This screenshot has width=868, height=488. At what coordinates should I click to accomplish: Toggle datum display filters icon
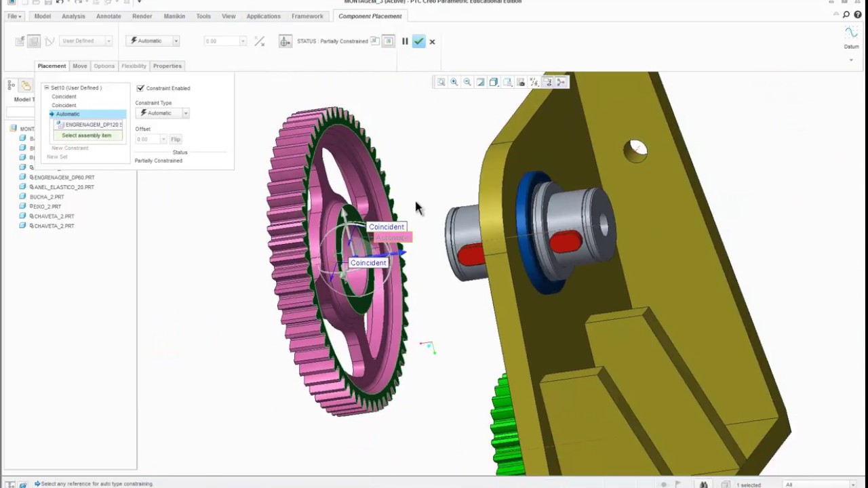point(534,82)
